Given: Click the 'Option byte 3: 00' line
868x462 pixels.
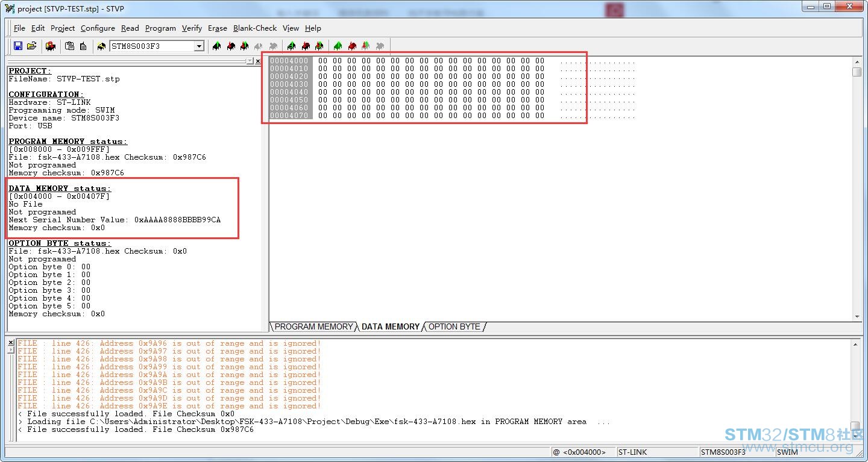Looking at the screenshot, I should point(49,290).
